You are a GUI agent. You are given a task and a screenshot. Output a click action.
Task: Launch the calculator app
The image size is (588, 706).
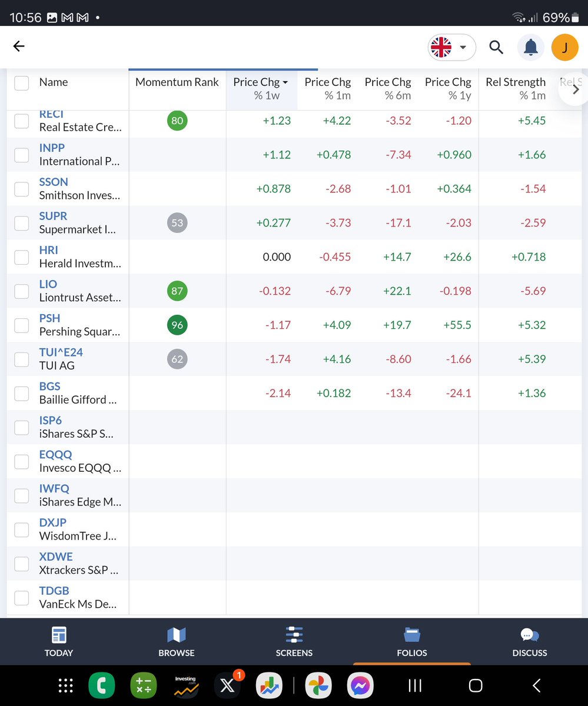(x=143, y=685)
